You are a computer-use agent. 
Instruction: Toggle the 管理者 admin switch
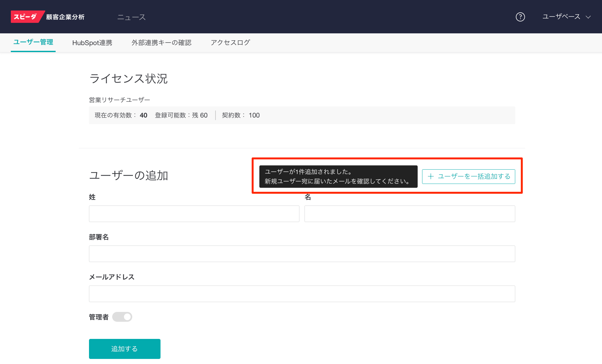(x=122, y=317)
